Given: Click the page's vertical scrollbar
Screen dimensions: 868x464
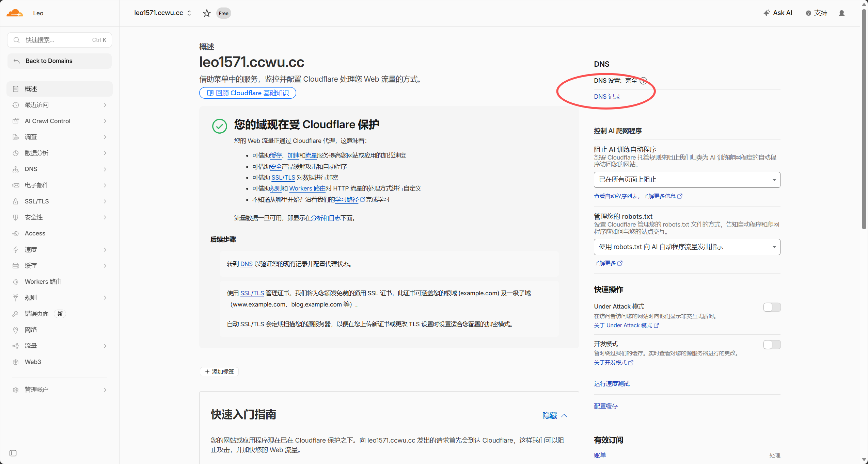Looking at the screenshot, I should [864, 119].
